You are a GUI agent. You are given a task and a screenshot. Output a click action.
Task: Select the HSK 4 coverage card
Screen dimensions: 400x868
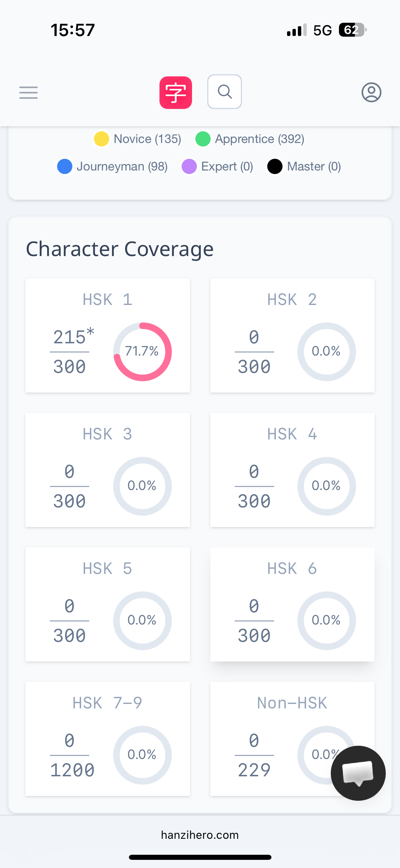(292, 470)
